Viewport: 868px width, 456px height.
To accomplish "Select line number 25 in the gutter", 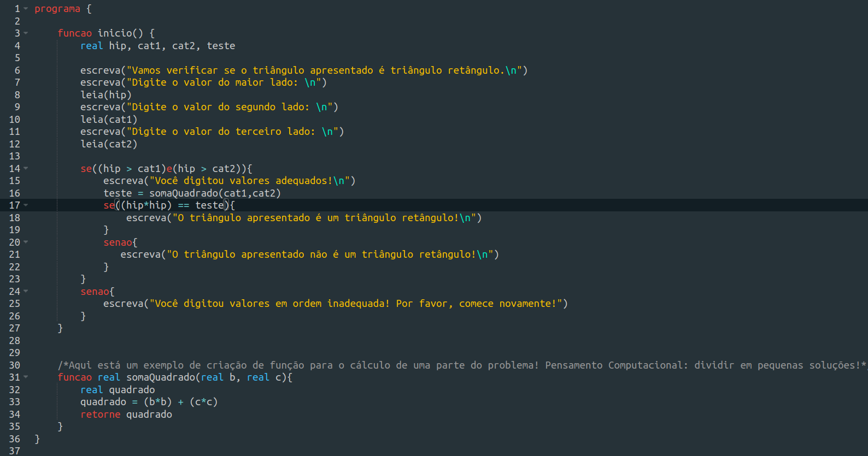I will [15, 304].
